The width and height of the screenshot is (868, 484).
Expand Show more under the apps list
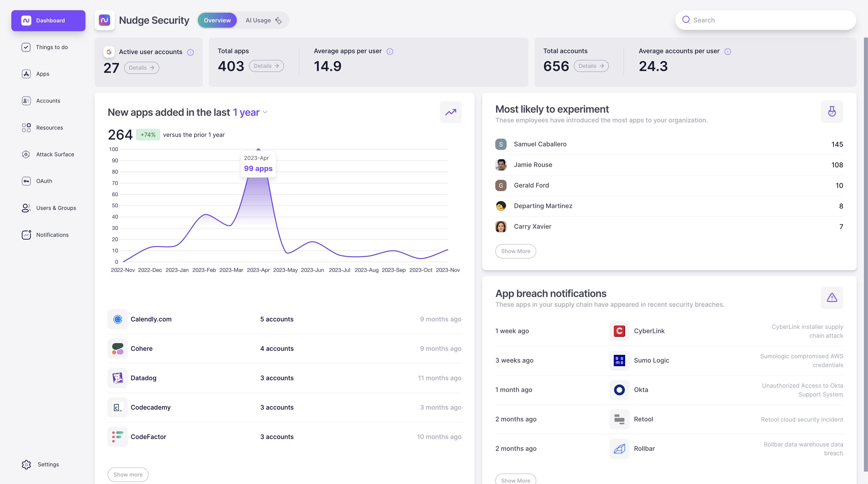tap(128, 474)
